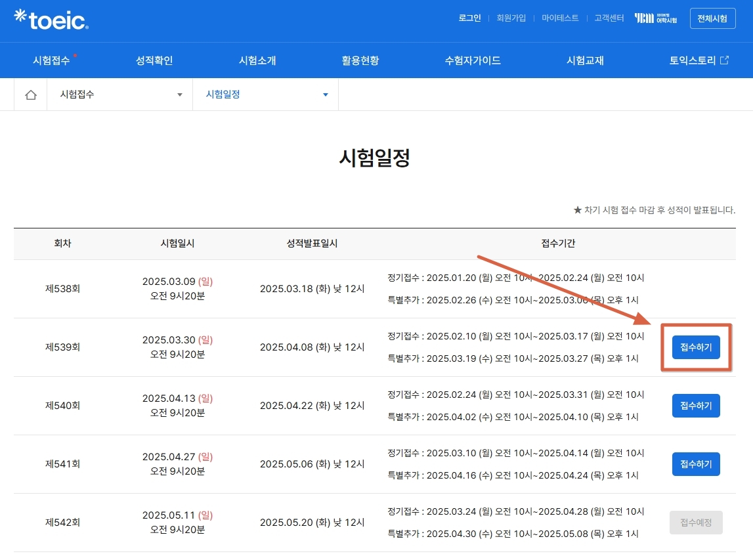753x560 pixels.
Task: Go to home via house icon
Action: 31,95
